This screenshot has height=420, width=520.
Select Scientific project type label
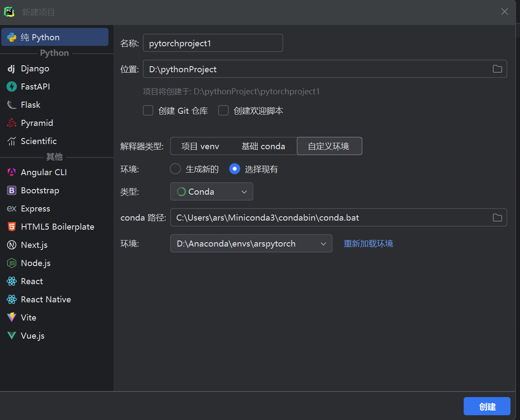click(x=39, y=141)
